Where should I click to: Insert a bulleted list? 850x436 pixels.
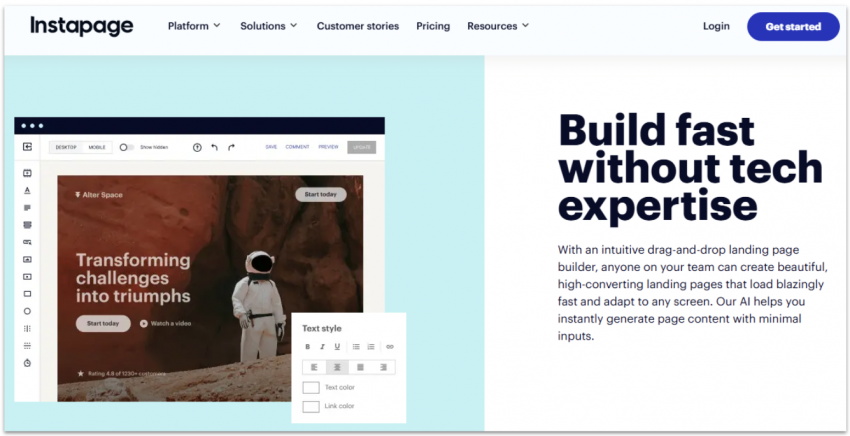(x=356, y=347)
